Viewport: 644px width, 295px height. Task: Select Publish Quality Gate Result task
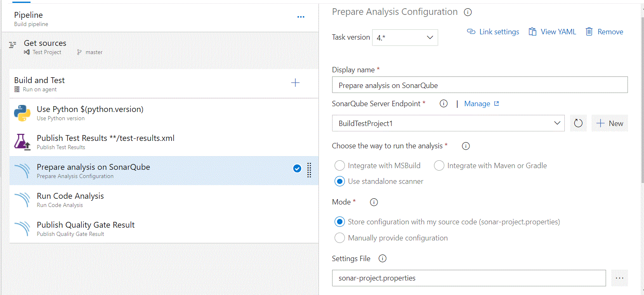point(85,228)
